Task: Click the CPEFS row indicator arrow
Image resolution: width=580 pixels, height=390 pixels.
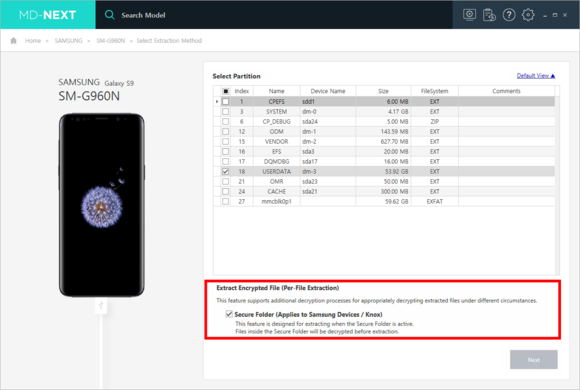Action: (x=217, y=101)
